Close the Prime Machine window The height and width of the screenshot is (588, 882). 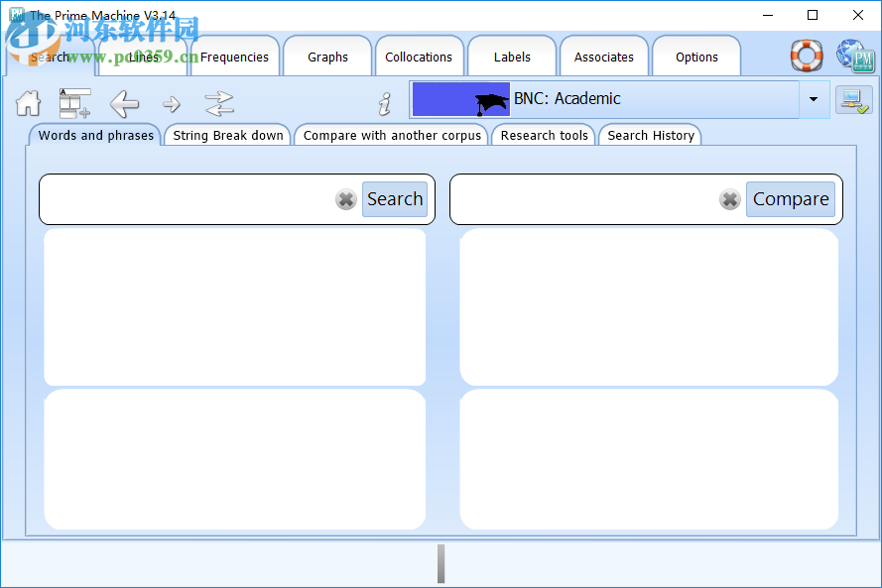coord(858,15)
